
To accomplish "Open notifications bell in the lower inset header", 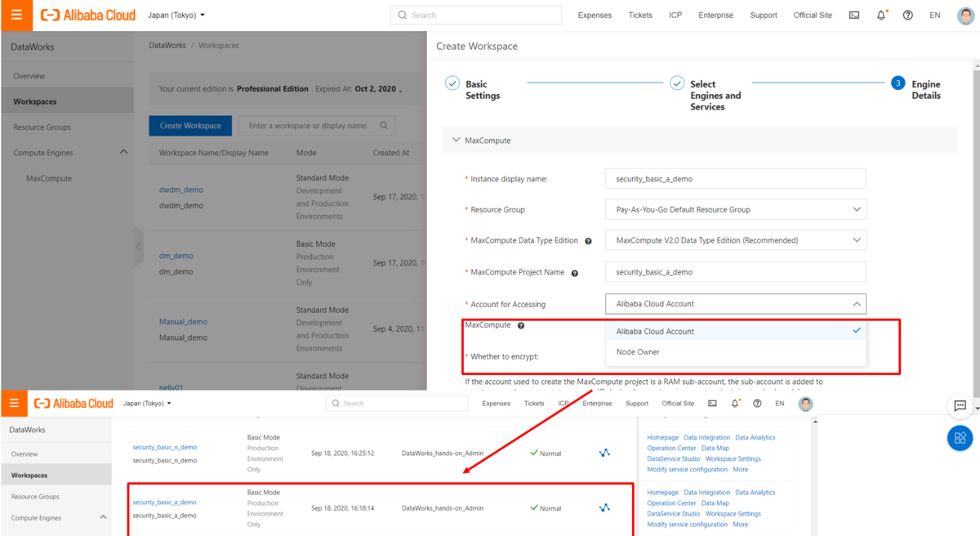I will coord(735,404).
